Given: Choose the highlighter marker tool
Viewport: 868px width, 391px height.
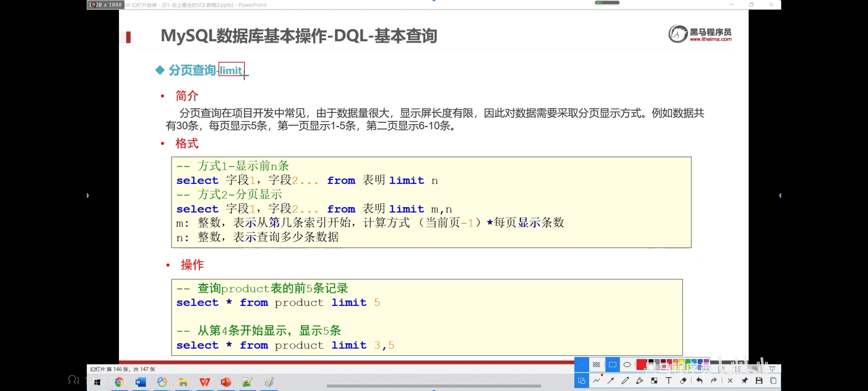Looking at the screenshot, I should coord(640,381).
